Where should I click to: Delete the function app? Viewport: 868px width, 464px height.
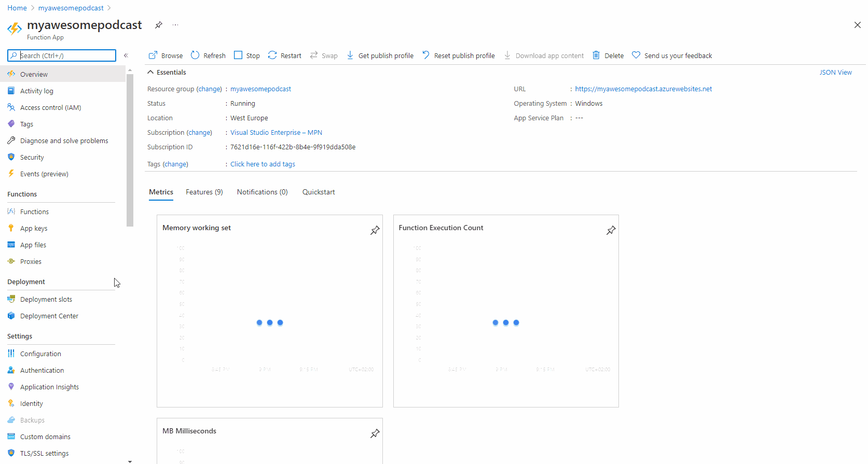608,55
